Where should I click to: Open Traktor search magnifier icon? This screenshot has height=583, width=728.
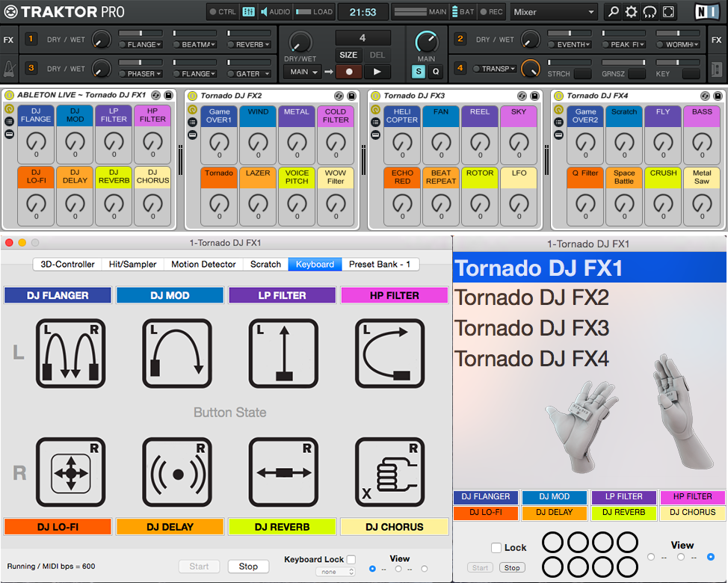point(614,12)
